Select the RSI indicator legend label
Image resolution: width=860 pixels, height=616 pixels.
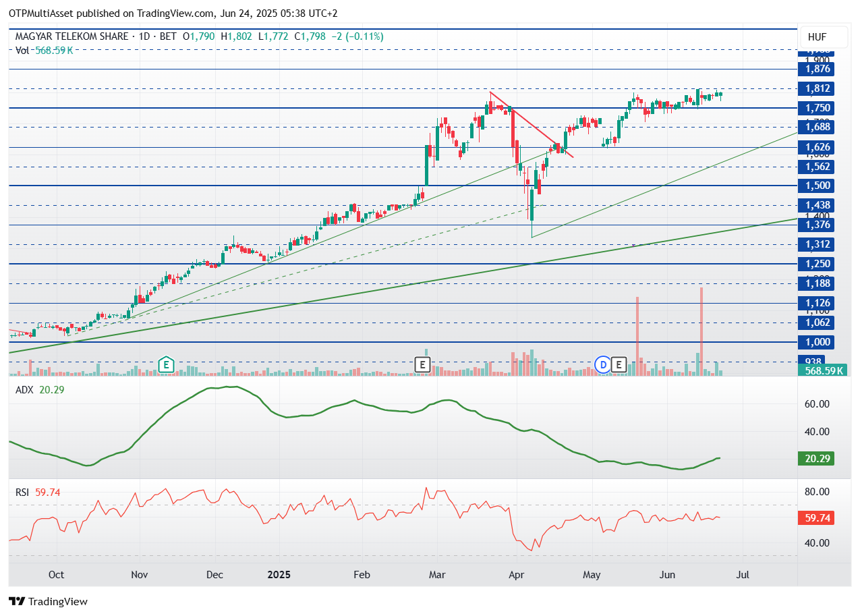click(23, 493)
